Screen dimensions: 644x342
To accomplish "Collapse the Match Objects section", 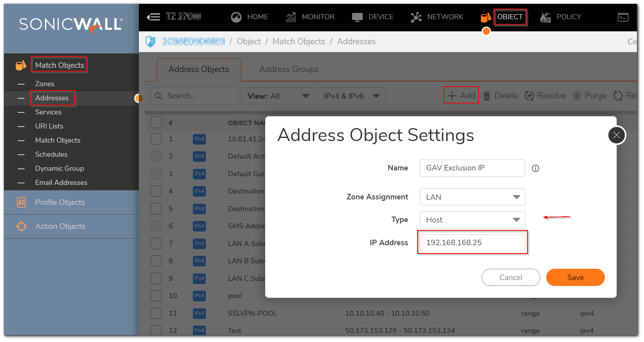I will tap(59, 65).
